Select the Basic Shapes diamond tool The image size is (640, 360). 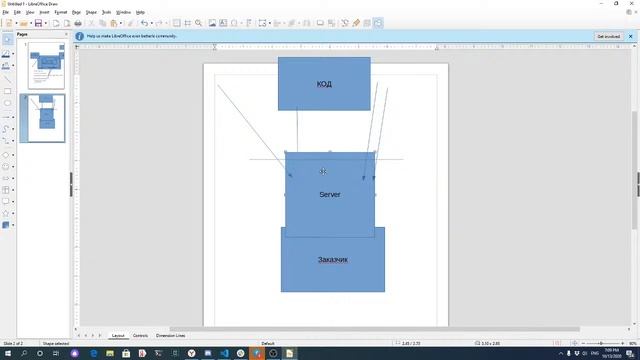click(x=6, y=155)
